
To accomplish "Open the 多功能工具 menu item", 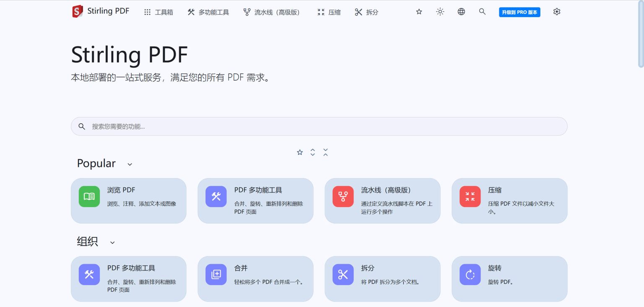I will pos(208,12).
